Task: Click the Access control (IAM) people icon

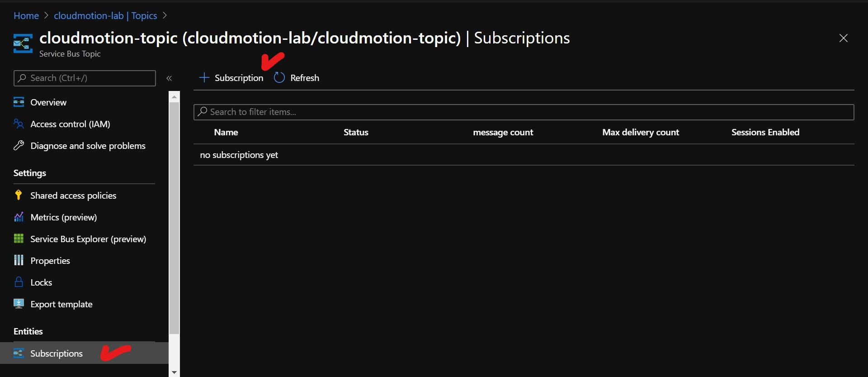Action: tap(19, 124)
